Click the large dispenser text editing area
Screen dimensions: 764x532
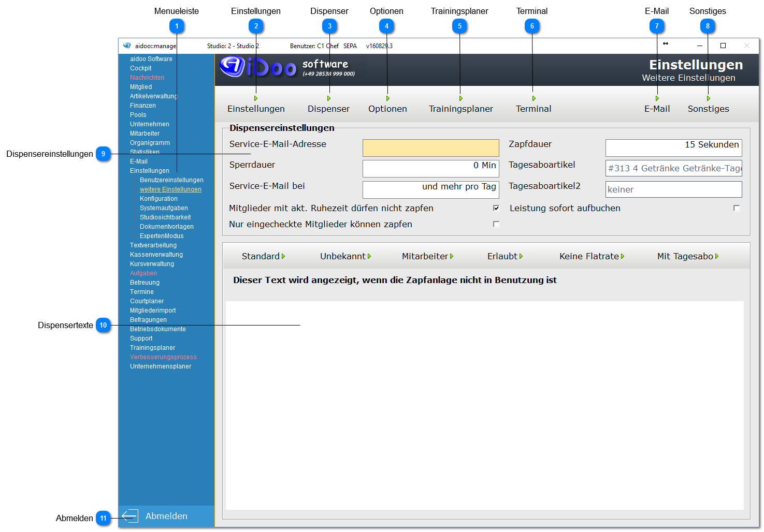click(x=485, y=405)
